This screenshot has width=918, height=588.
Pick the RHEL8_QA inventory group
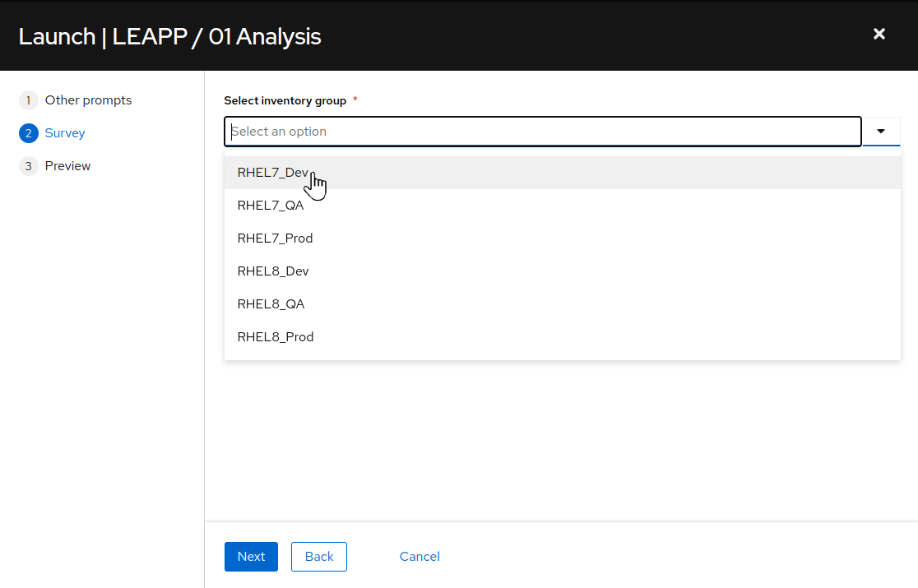[562, 303]
